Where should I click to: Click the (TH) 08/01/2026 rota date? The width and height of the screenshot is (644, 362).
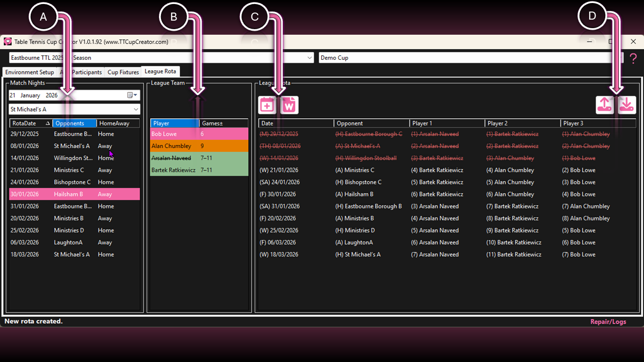click(x=280, y=146)
